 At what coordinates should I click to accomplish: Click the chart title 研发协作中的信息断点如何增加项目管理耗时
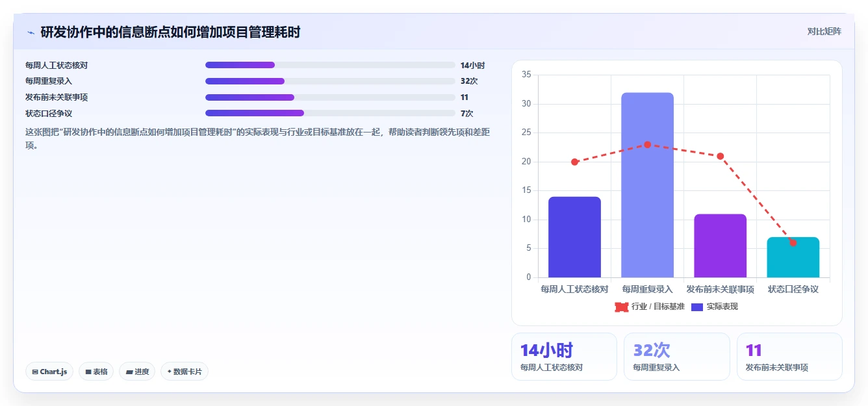[x=170, y=32]
